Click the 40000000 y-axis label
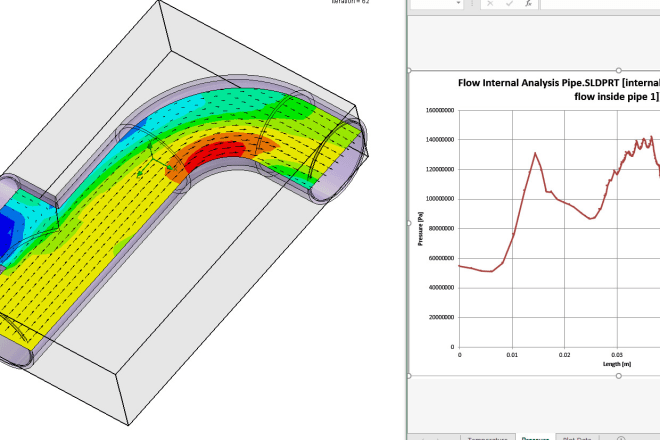Image resolution: width=660 pixels, height=440 pixels. point(441,288)
